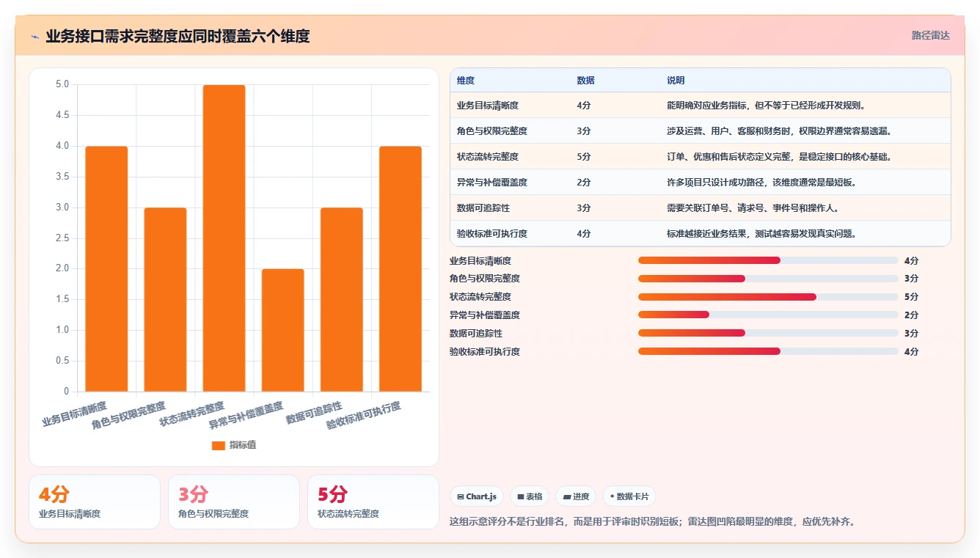980x558 pixels.
Task: Open the 5分 状态流转完整度 data card
Action: pos(373,502)
